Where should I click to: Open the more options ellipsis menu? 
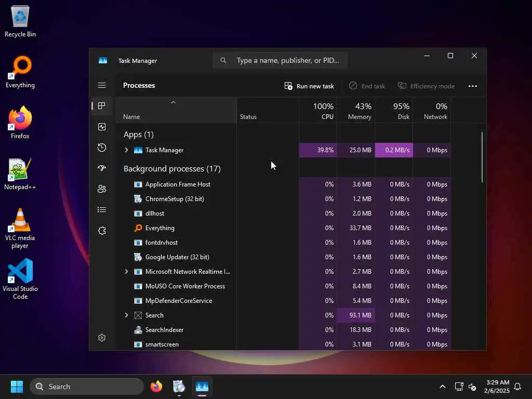[473, 86]
